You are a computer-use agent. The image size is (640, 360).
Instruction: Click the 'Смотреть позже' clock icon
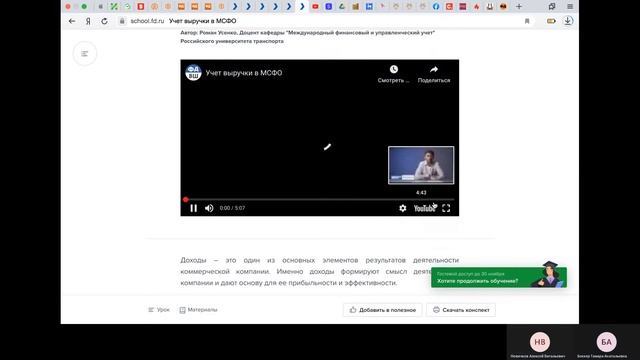[393, 69]
